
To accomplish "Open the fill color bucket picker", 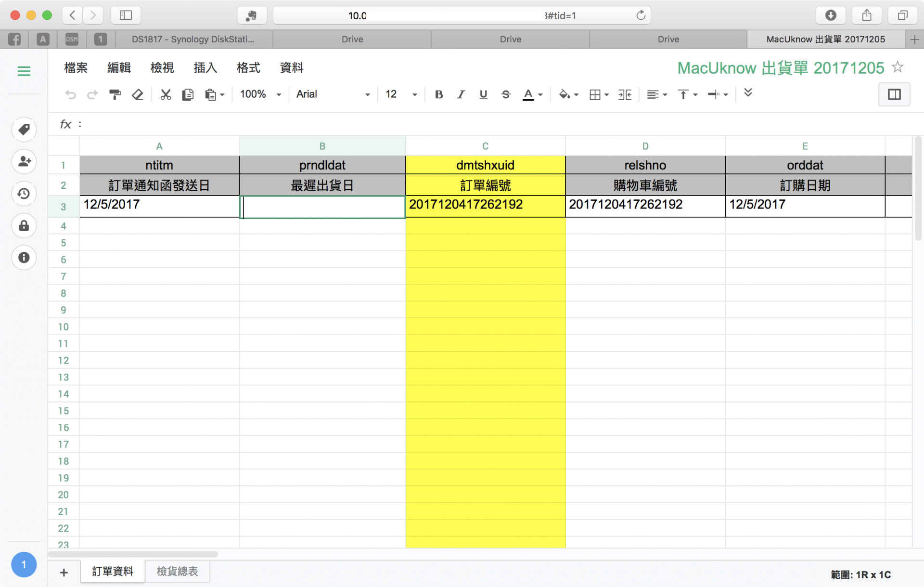I will [x=568, y=94].
